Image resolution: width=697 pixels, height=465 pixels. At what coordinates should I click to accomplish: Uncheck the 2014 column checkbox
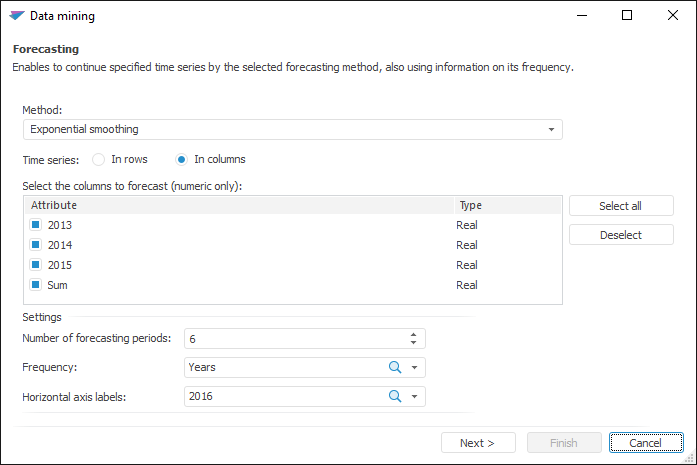coord(35,245)
